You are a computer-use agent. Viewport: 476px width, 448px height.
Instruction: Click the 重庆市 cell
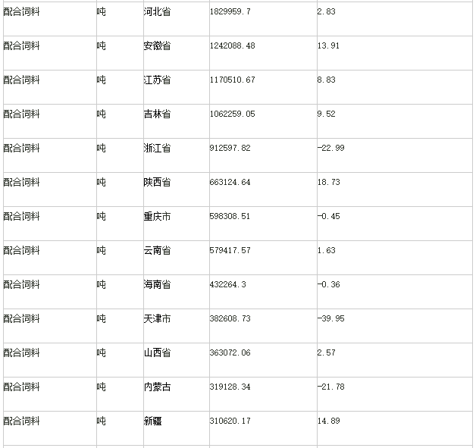[x=157, y=217]
